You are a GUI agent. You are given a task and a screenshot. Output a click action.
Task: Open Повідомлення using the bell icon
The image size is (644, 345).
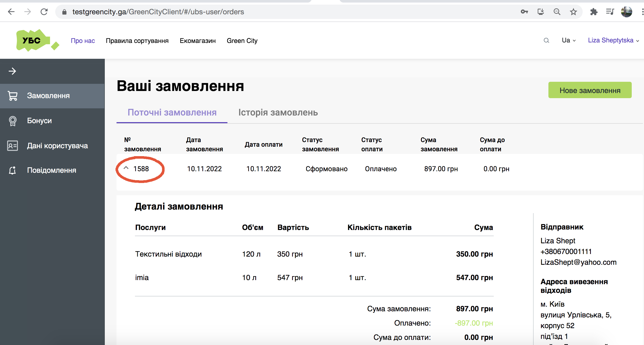(x=13, y=170)
